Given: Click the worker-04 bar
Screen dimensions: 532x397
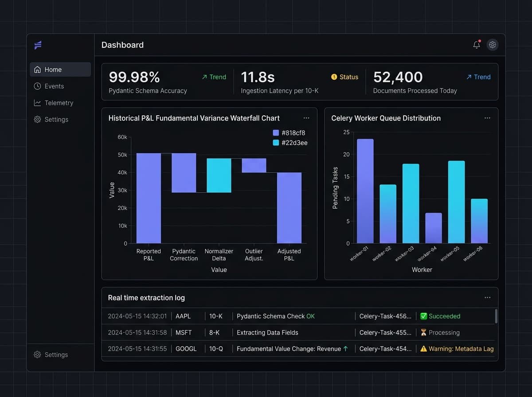Looking at the screenshot, I should pyautogui.click(x=434, y=228).
